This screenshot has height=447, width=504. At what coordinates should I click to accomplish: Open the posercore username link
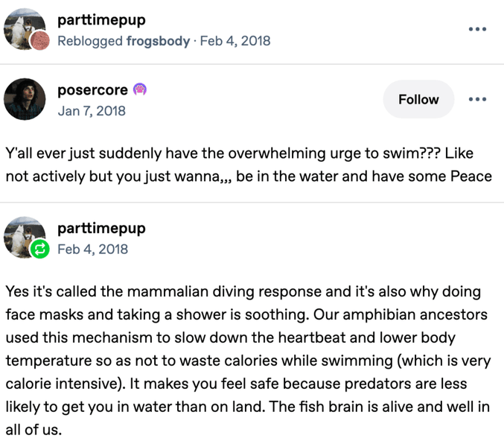(92, 90)
